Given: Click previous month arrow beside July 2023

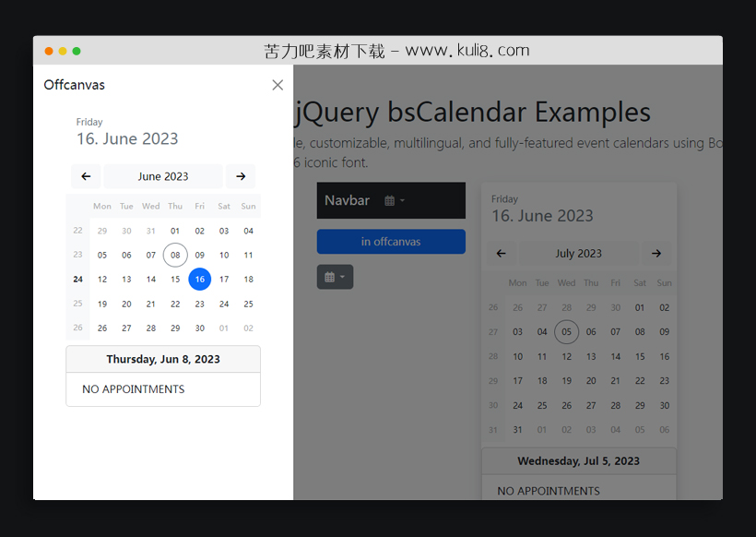Looking at the screenshot, I should click(501, 253).
